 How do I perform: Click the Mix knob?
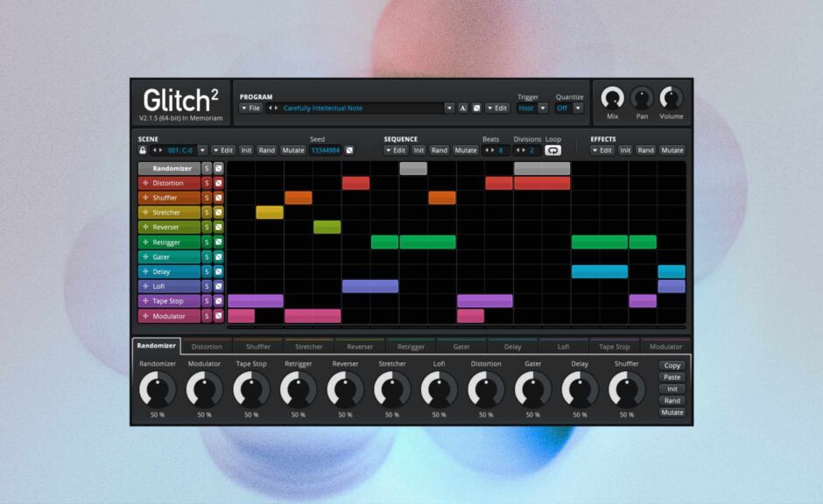(x=612, y=98)
